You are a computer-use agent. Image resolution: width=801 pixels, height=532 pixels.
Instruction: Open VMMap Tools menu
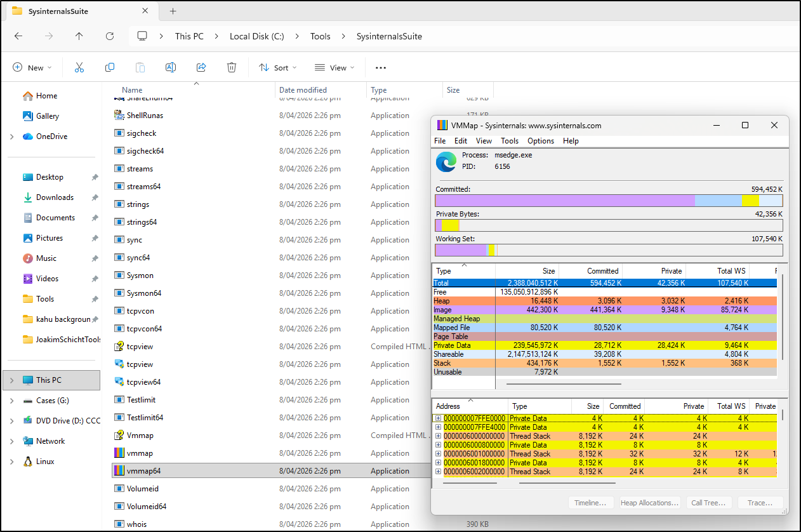(x=510, y=141)
